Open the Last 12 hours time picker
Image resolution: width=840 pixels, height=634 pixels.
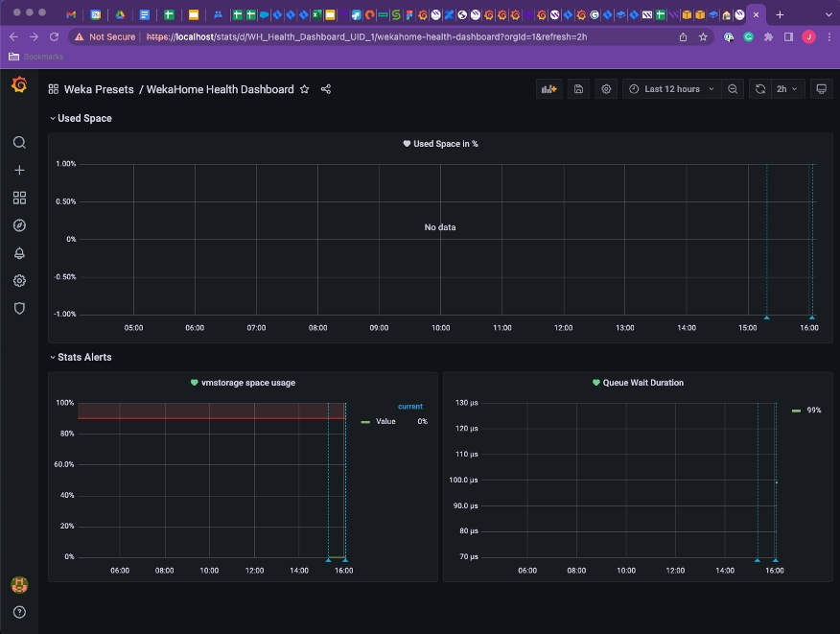[x=672, y=89]
